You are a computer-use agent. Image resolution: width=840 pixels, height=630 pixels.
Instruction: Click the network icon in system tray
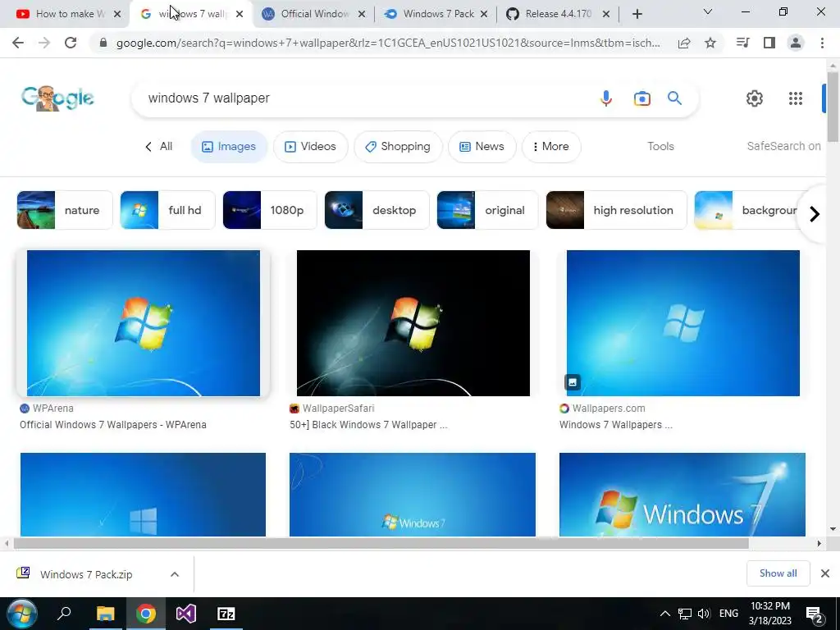[x=685, y=614]
